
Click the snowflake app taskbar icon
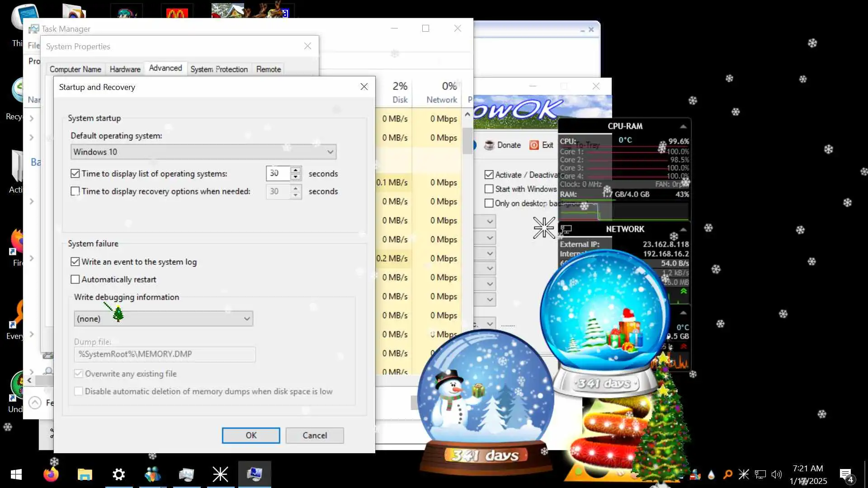(220, 474)
